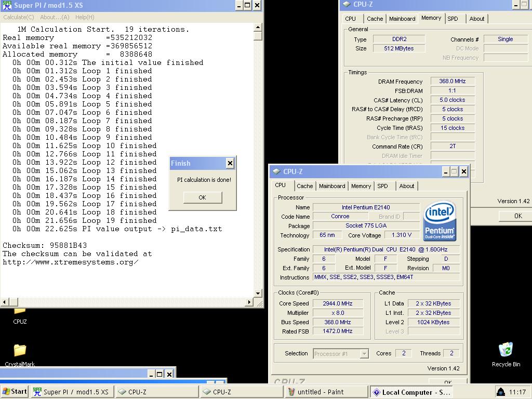This screenshot has width=532, height=399.
Task: Click right arrow of Super PI horizontal scrollbar
Action: point(249,302)
